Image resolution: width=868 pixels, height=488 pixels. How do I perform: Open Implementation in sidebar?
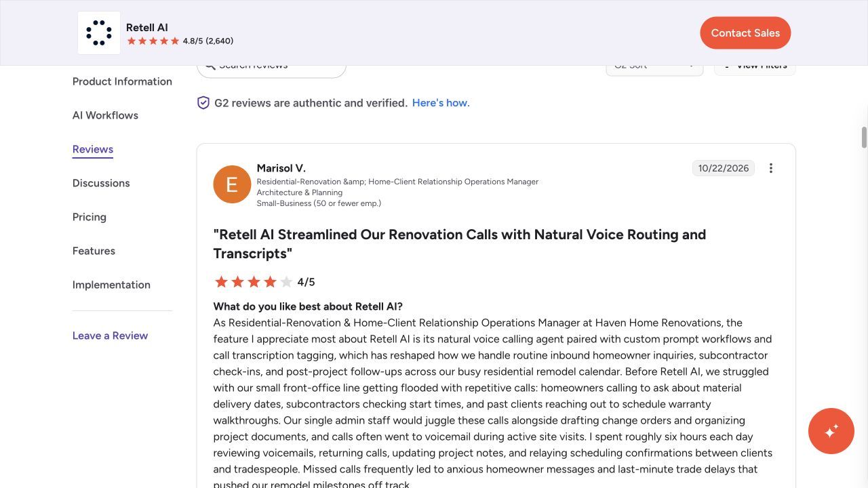[x=111, y=285]
